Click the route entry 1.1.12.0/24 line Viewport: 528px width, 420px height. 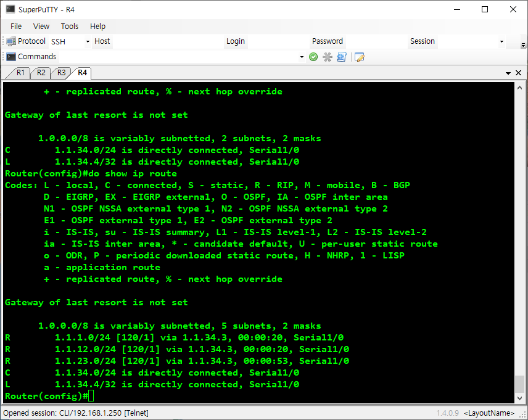(x=177, y=349)
